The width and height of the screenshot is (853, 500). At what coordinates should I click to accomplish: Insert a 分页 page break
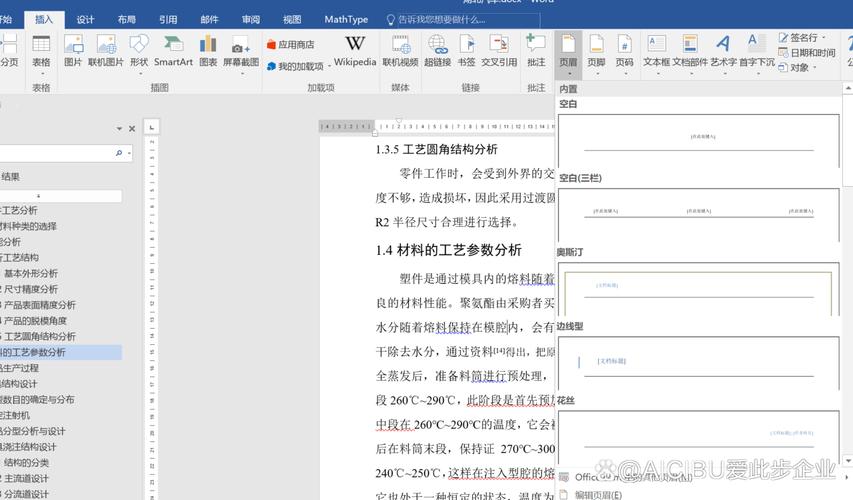pos(9,51)
